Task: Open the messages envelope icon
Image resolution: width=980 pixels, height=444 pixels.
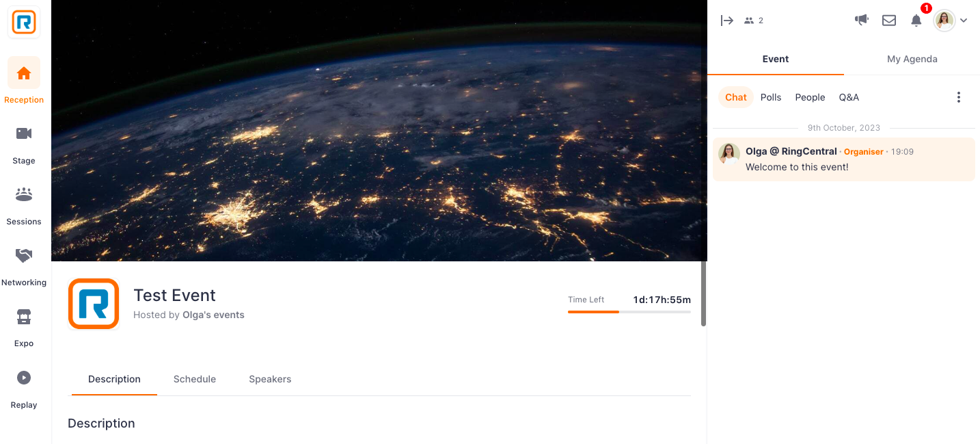Action: click(x=889, y=21)
